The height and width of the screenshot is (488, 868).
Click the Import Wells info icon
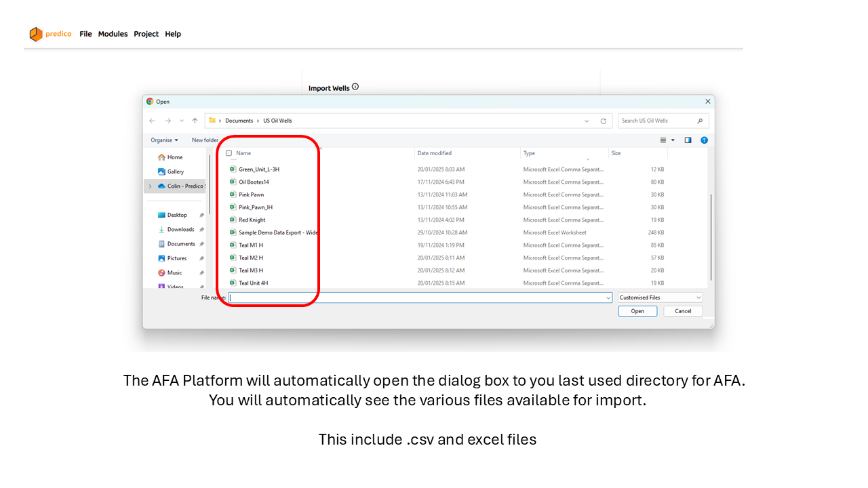pyautogui.click(x=355, y=87)
